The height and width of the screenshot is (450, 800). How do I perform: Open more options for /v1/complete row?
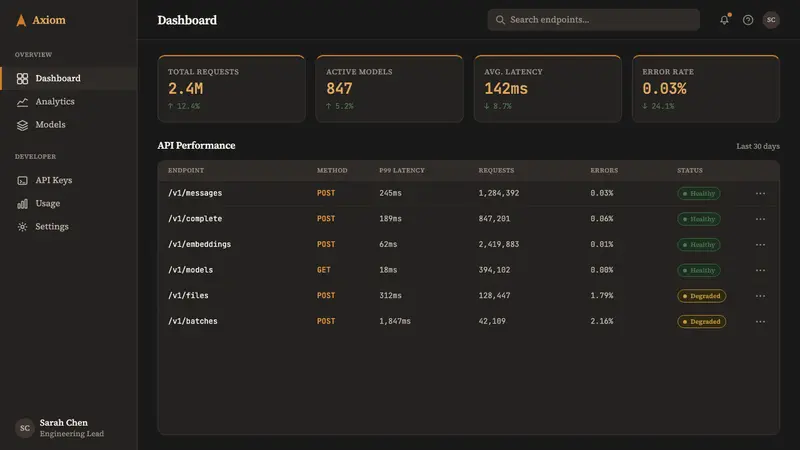pyautogui.click(x=760, y=219)
